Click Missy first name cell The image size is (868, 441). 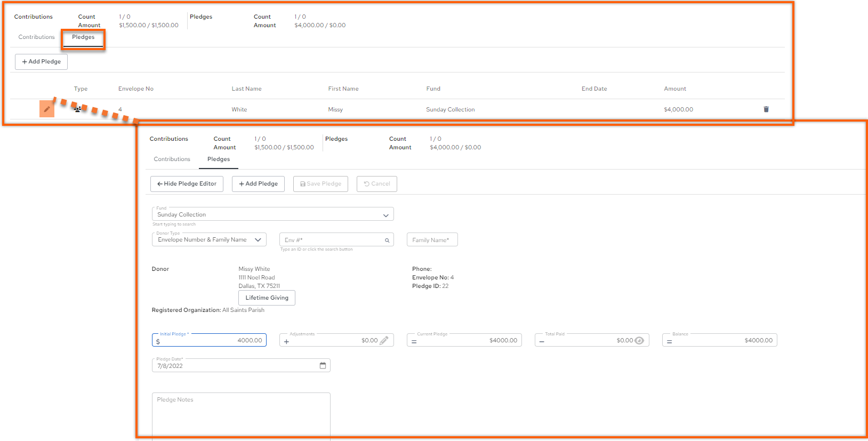[335, 109]
